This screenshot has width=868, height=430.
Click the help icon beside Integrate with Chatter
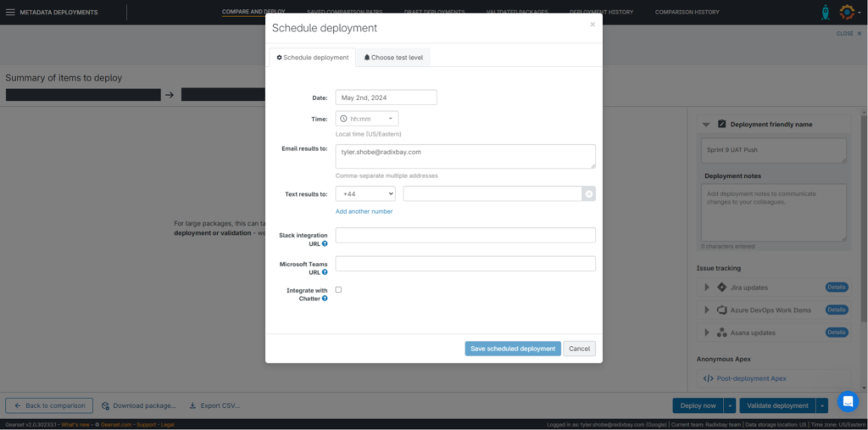325,299
